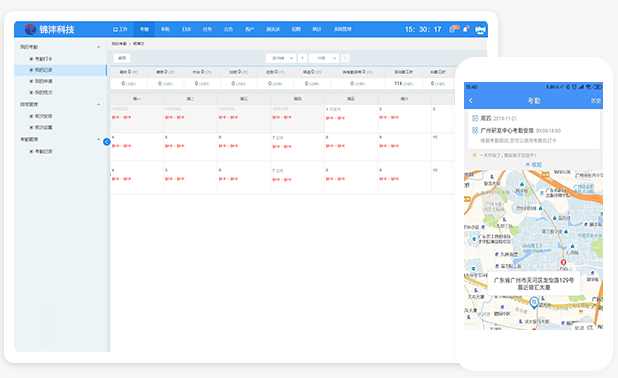
Task: Click the 返回 button
Action: [x=122, y=58]
